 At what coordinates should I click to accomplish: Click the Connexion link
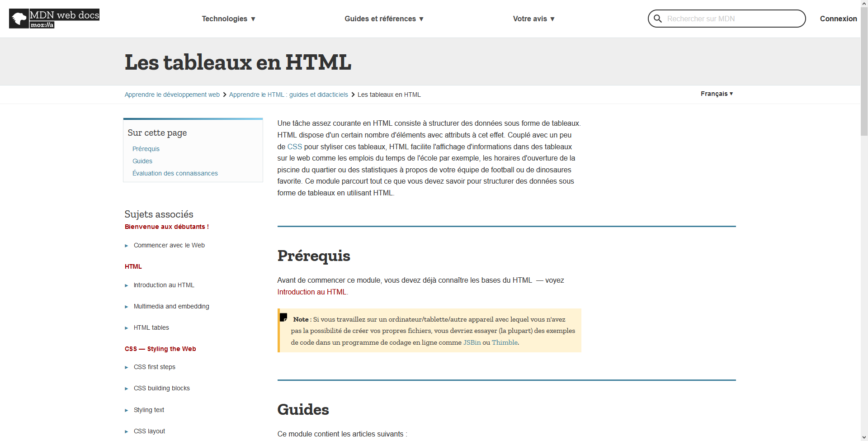838,19
